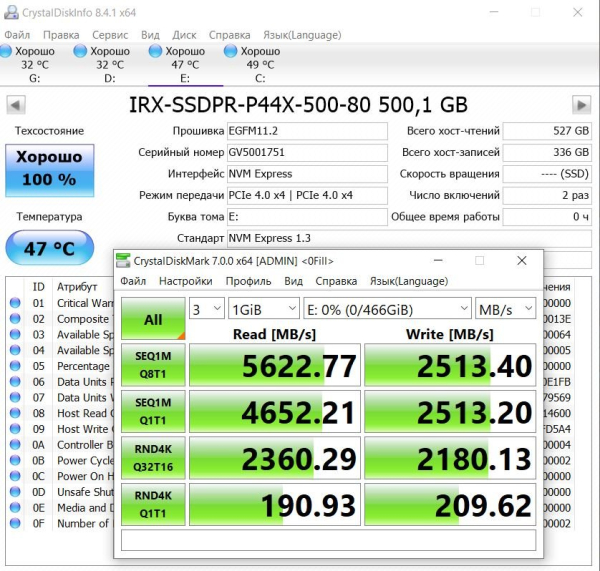Open unit dropdown showing MB/s
Viewport: 600px width, 571px height.
click(x=505, y=308)
